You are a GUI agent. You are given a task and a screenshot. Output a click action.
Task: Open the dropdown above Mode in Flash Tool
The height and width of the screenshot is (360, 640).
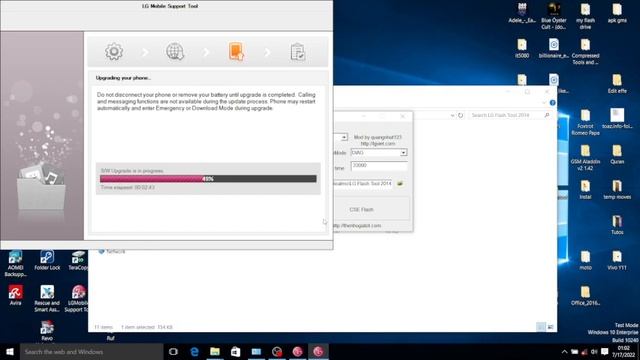pos(344,137)
